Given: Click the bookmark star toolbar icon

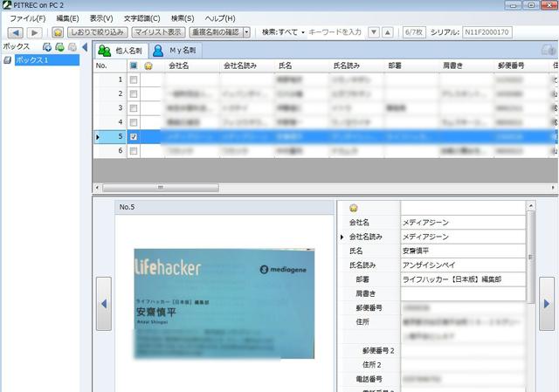Looking at the screenshot, I should point(58,32).
